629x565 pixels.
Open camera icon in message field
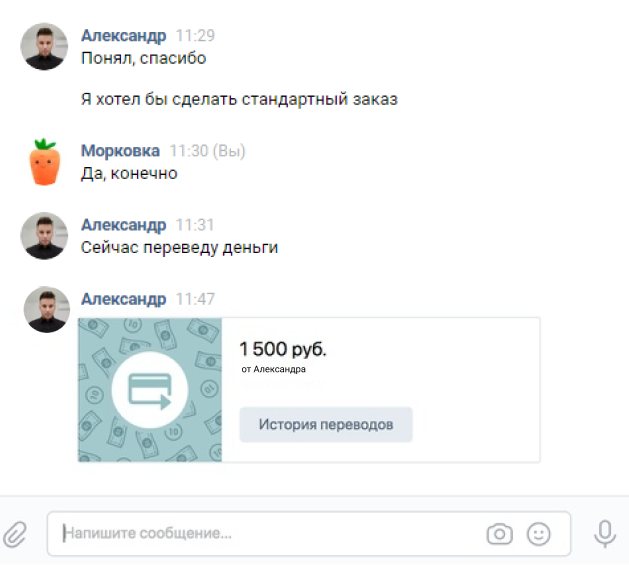499,534
